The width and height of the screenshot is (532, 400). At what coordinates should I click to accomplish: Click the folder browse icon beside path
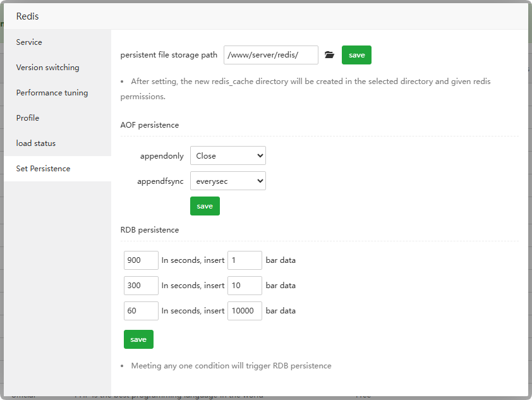pyautogui.click(x=329, y=55)
